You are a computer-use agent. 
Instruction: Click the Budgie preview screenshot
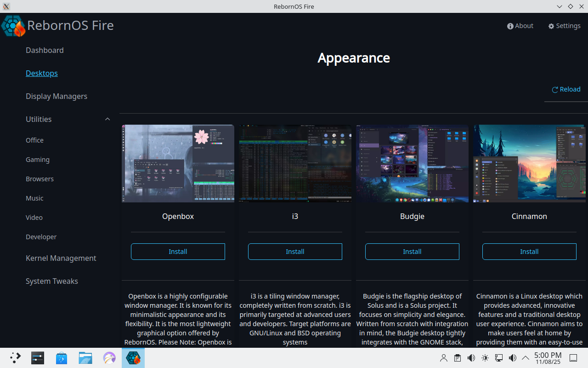click(x=412, y=163)
